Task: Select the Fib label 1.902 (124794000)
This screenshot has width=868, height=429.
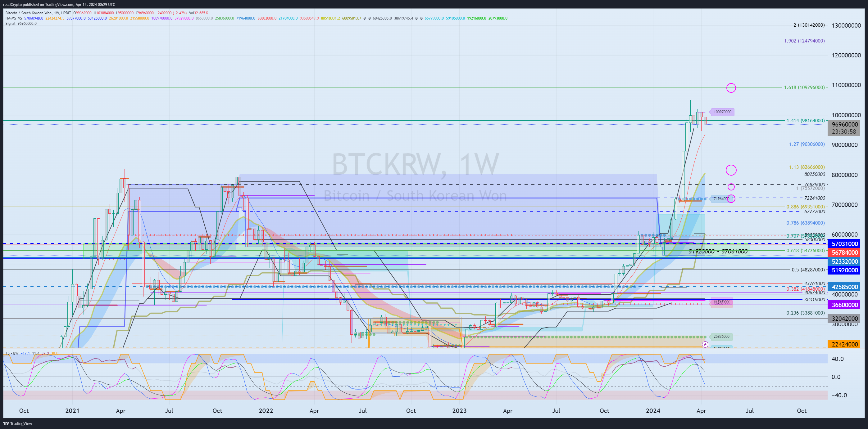Action: coord(804,41)
